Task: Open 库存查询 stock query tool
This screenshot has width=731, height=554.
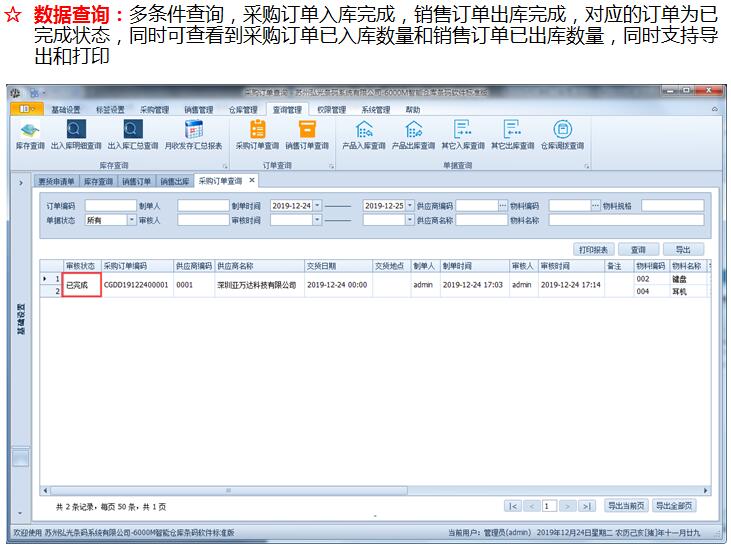Action: coord(30,135)
